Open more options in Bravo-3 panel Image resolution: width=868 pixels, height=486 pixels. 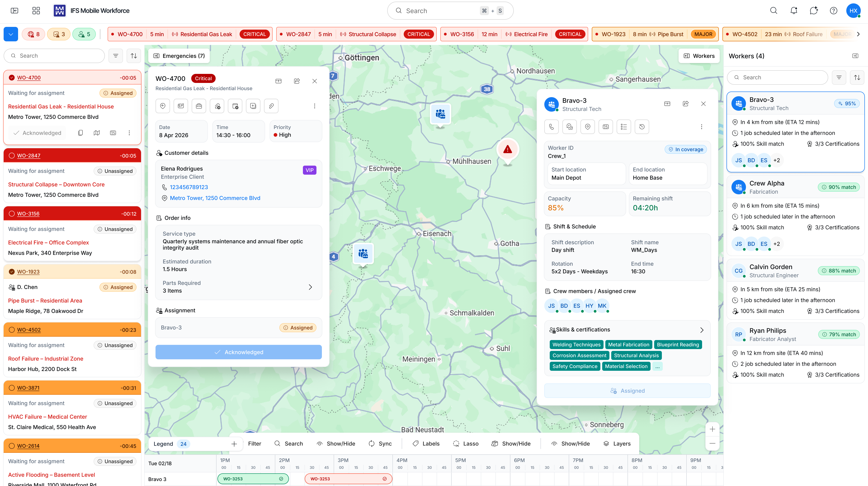(x=702, y=127)
